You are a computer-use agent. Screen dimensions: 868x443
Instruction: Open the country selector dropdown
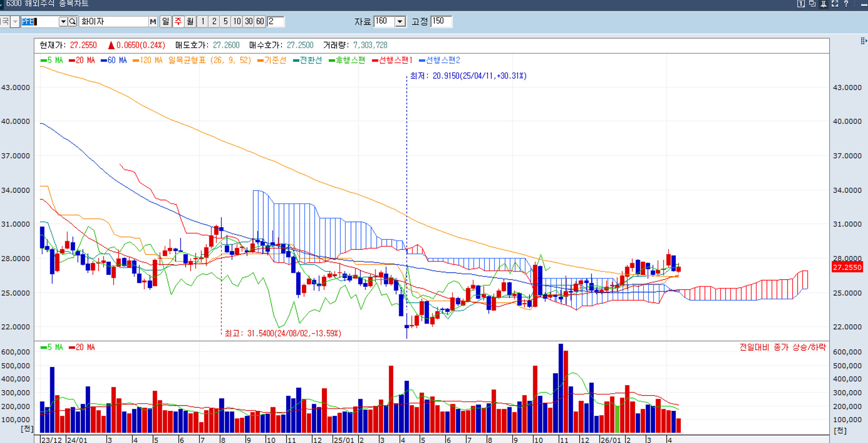(x=15, y=22)
